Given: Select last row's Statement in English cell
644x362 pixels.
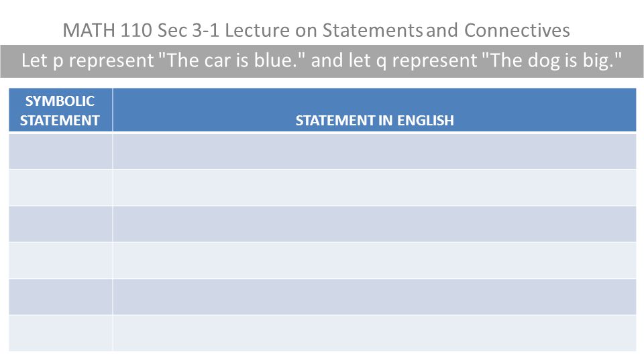Looking at the screenshot, I should click(x=374, y=333).
